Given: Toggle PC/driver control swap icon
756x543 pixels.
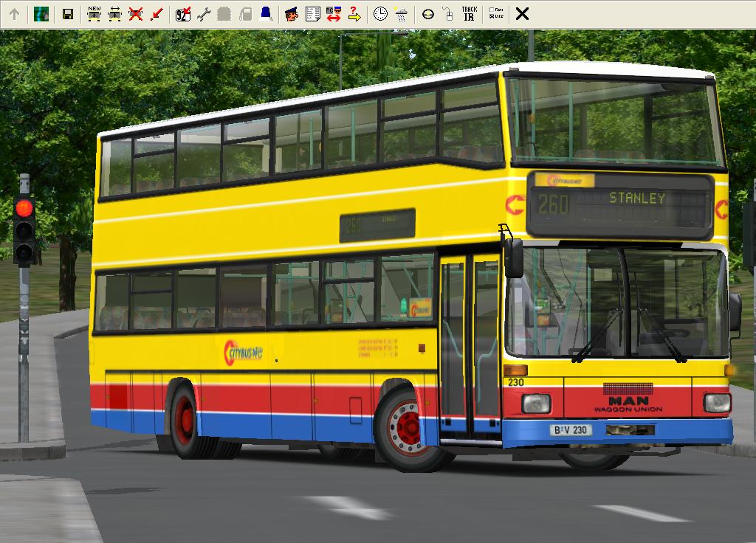Looking at the screenshot, I should click(333, 14).
